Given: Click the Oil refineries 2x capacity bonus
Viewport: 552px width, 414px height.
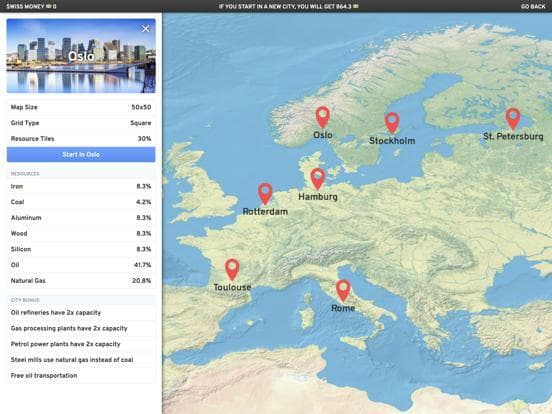Looking at the screenshot, I should pos(81,313).
